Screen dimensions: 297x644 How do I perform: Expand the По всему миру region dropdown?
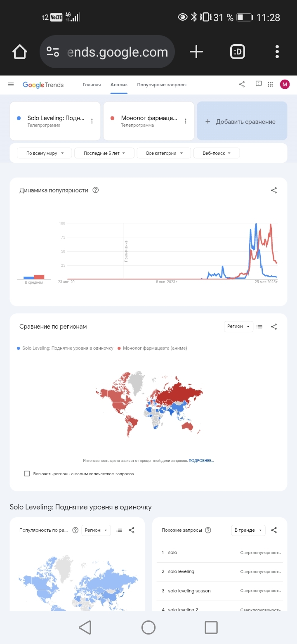point(45,153)
